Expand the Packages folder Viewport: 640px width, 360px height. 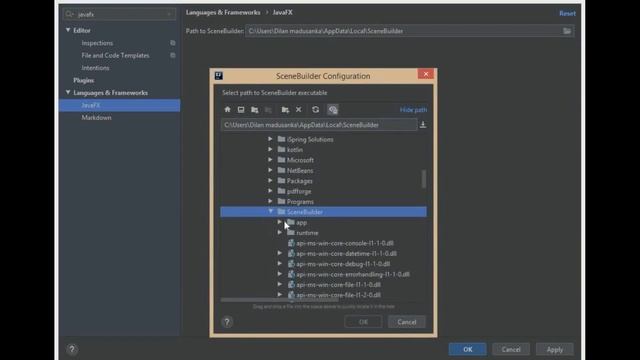pyautogui.click(x=270, y=180)
